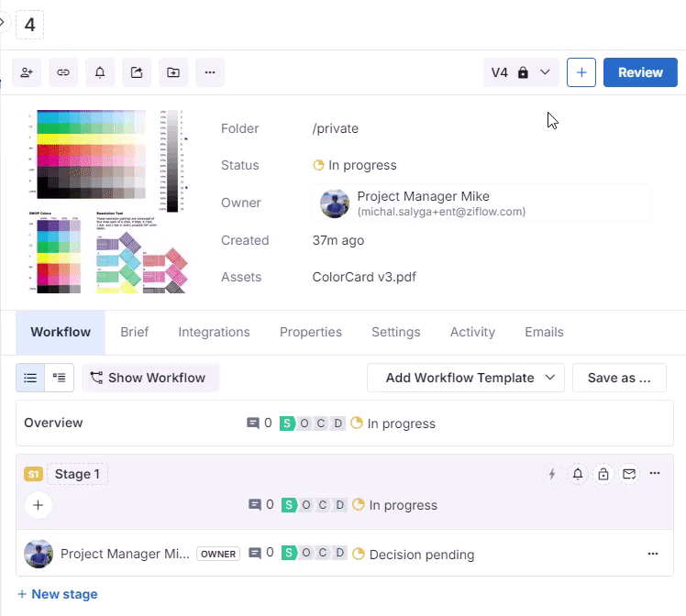Click the move to folder icon
This screenshot has height=616, width=686.
click(173, 72)
